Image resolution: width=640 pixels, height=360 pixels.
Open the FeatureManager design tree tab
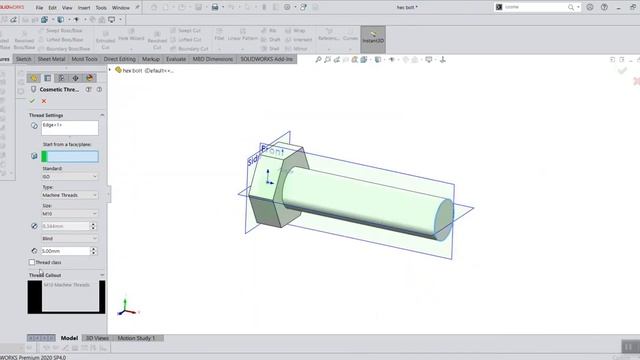(34, 78)
